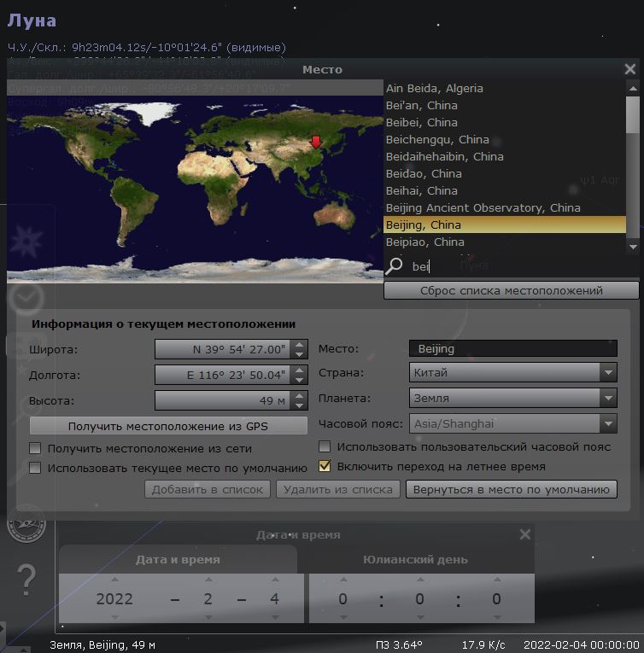Open the sky viewing options star icon
The image size is (644, 653).
click(x=26, y=241)
